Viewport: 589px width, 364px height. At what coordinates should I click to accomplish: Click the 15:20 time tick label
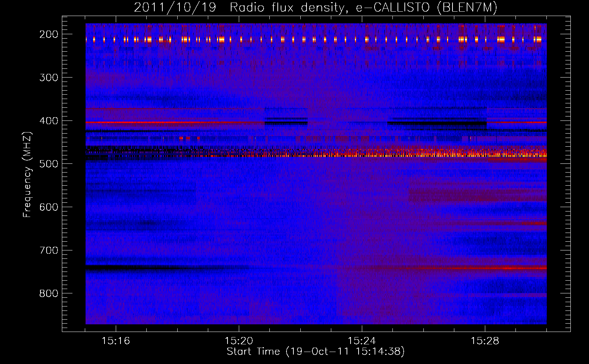[239, 341]
